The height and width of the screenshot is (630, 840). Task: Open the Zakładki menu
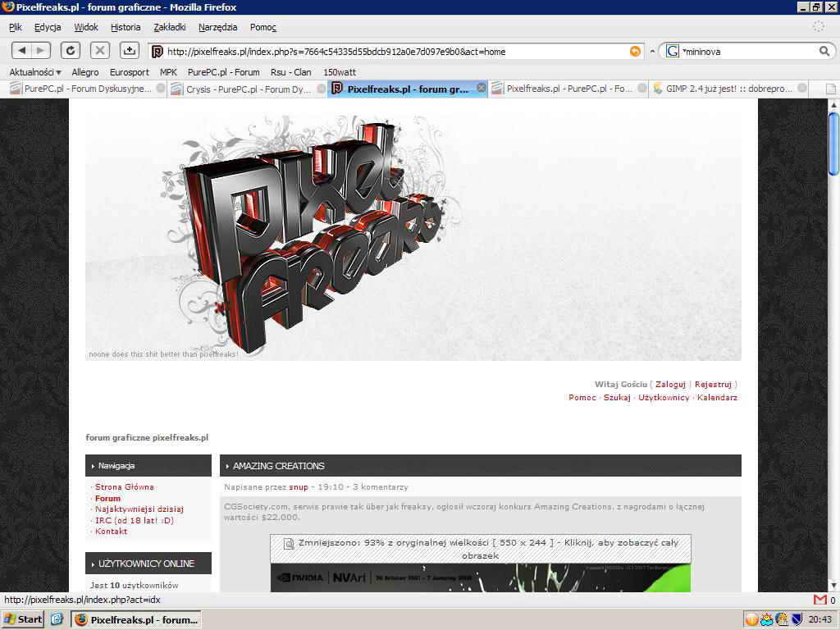tap(169, 27)
